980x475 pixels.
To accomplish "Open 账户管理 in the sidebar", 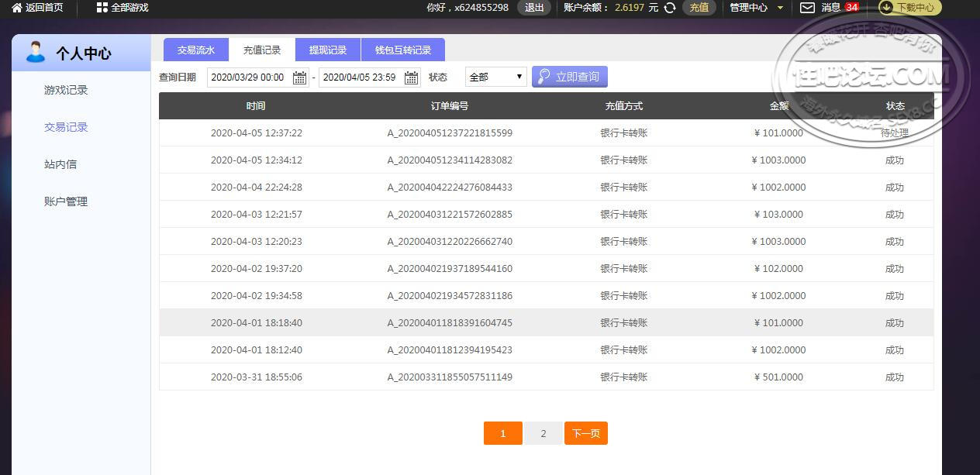I will (66, 201).
